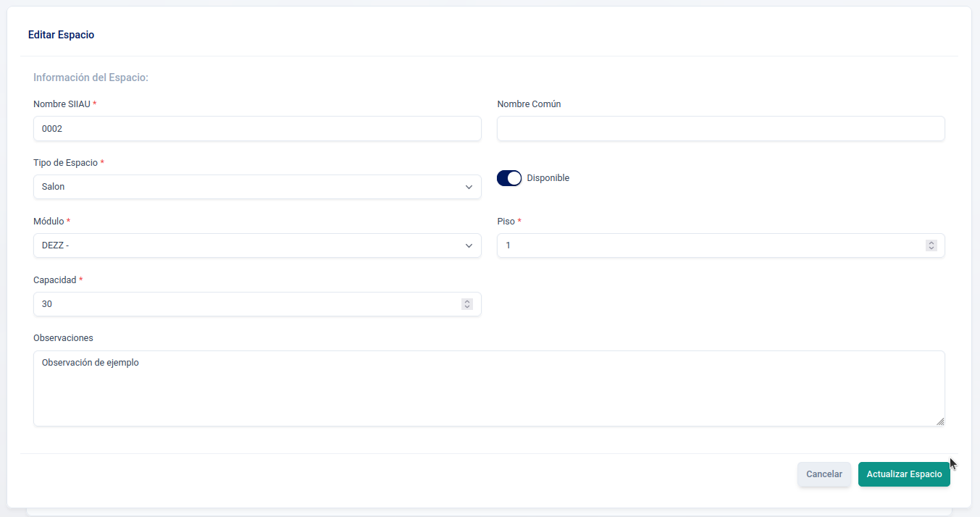980x517 pixels.
Task: Increase Capacidad using the up arrow
Action: coord(467,301)
